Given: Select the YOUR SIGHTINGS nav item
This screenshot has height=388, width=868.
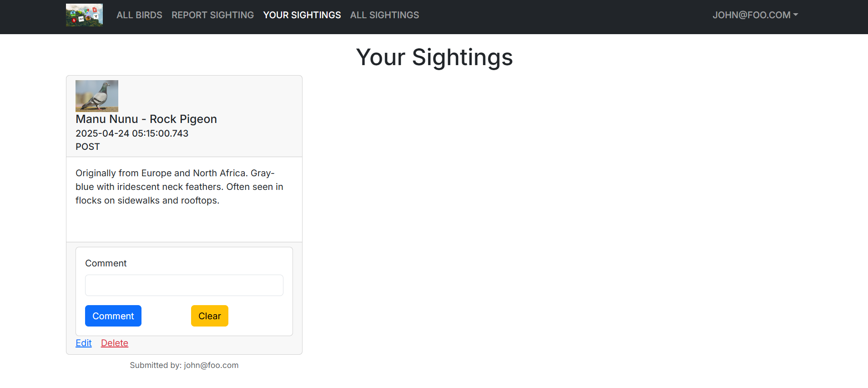Looking at the screenshot, I should 302,15.
